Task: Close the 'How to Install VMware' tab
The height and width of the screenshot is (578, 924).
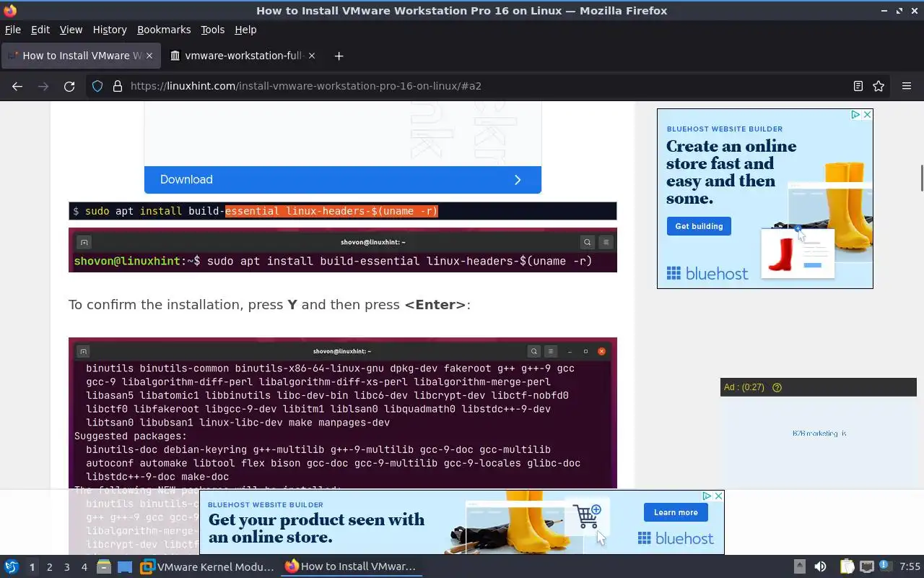Action: [150, 56]
